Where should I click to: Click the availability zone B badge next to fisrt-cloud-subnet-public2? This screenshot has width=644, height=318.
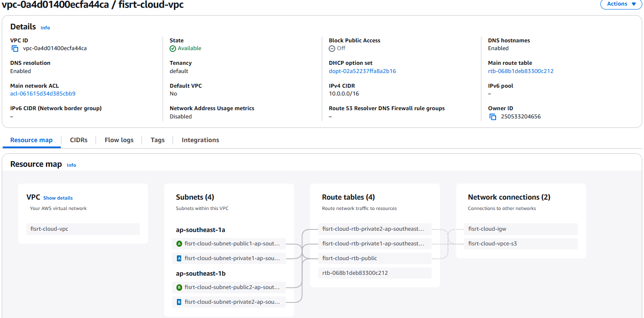point(179,287)
